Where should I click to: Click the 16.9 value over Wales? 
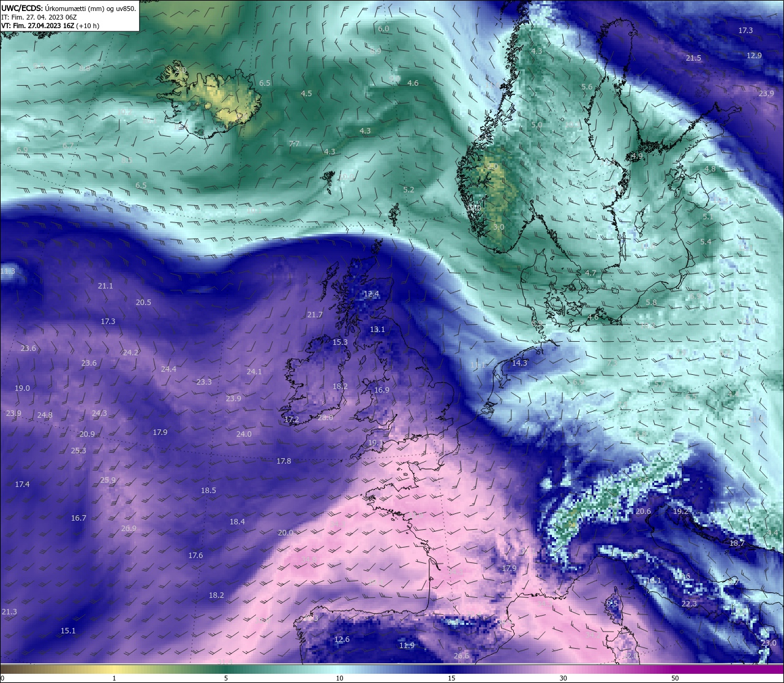pos(382,390)
